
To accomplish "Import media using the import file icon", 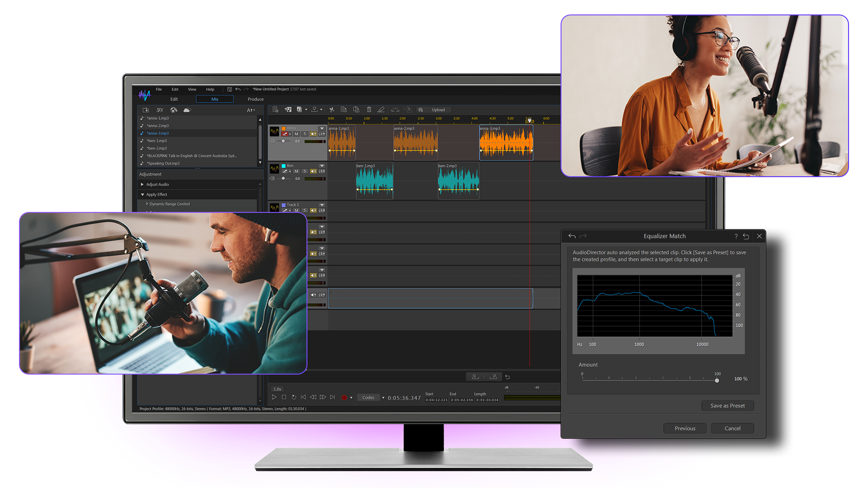I will click(146, 110).
